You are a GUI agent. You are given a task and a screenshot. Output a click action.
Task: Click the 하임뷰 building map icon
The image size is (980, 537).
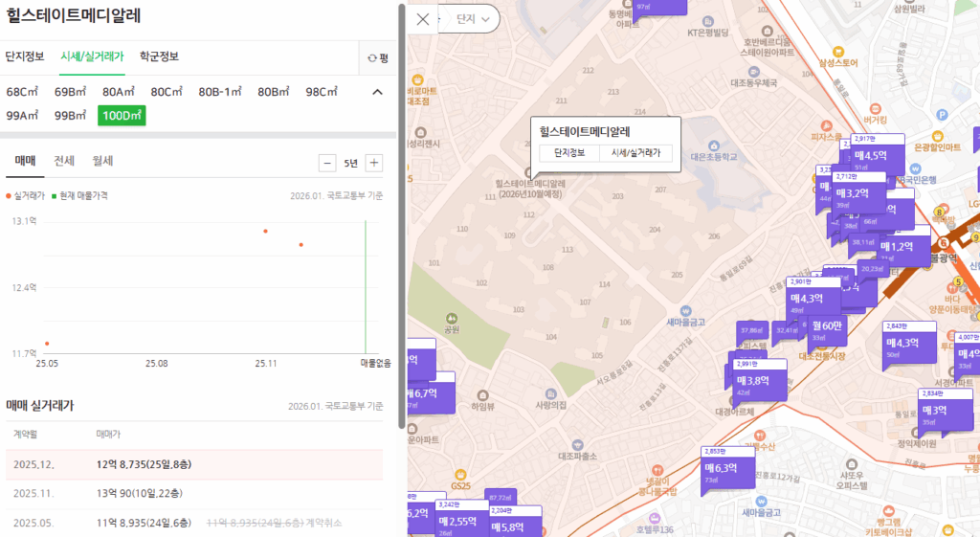point(482,395)
